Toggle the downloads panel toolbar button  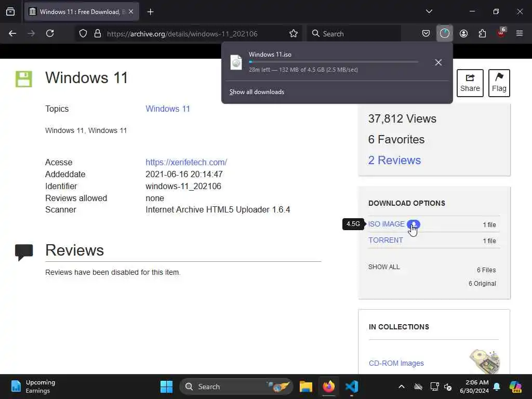[445, 34]
